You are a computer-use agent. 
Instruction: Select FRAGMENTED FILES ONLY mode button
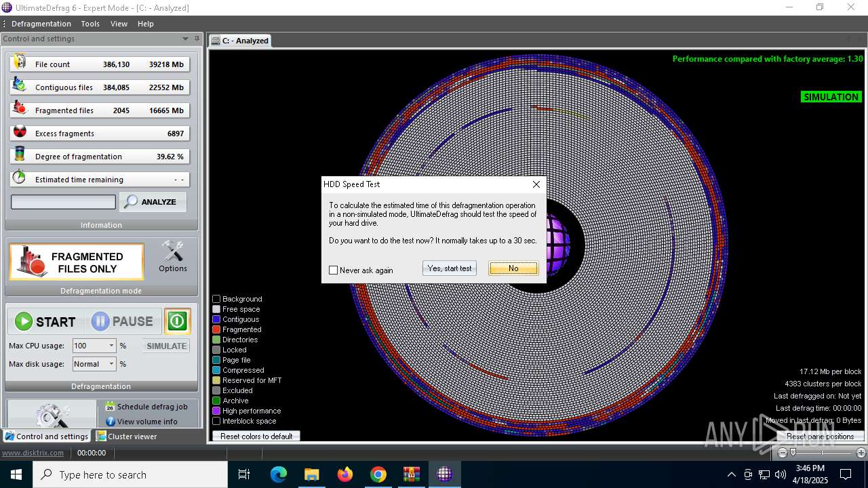77,262
